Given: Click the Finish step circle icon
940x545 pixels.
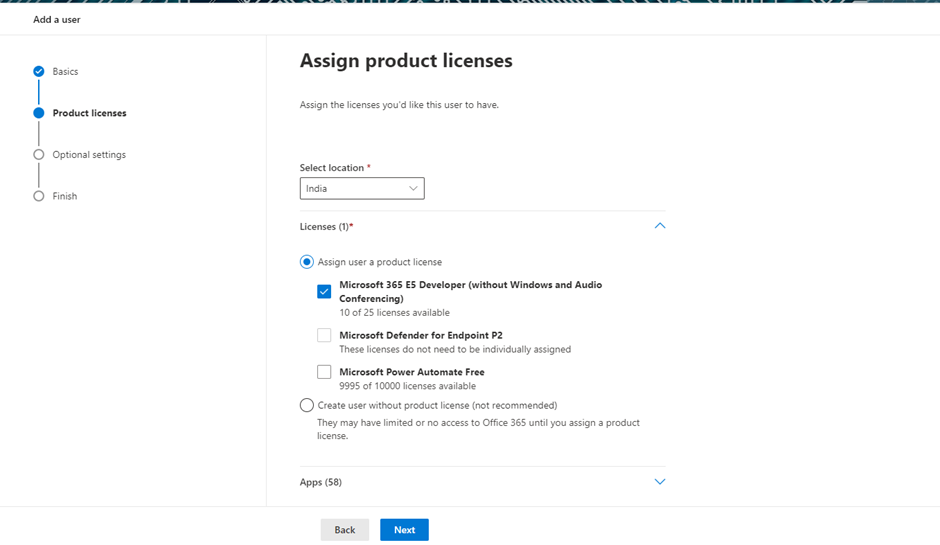Looking at the screenshot, I should (x=39, y=196).
